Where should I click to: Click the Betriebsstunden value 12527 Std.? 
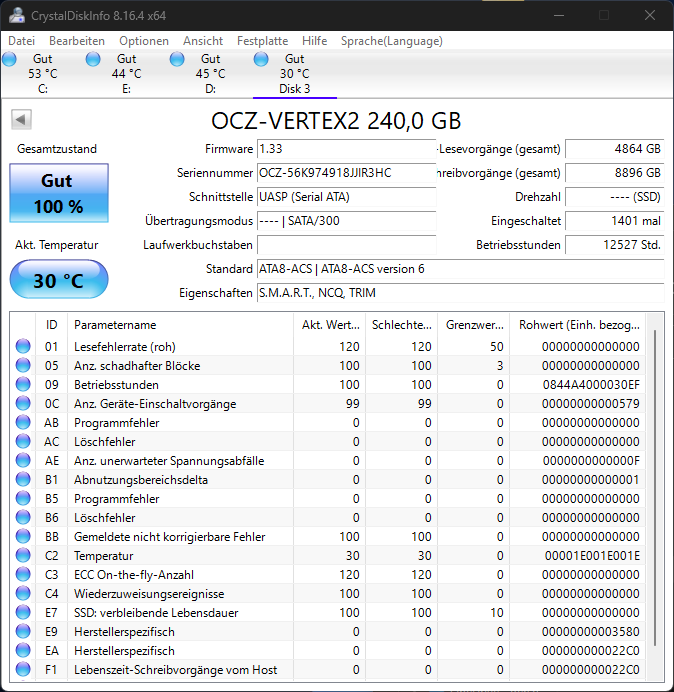click(x=614, y=245)
